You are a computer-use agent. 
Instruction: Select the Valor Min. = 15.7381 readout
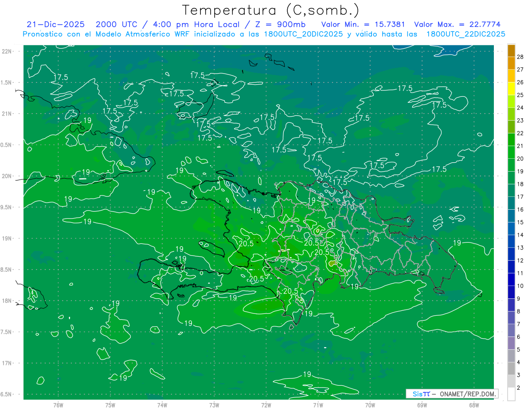[x=363, y=24]
